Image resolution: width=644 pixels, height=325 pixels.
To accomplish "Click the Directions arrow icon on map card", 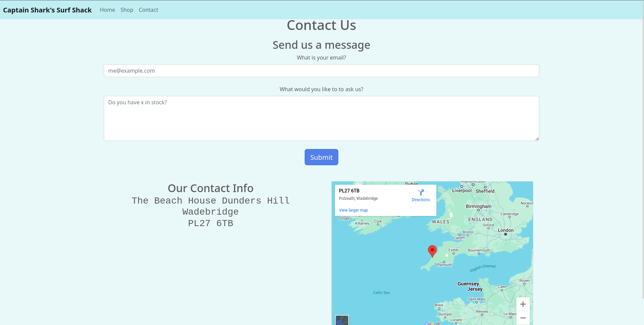I will point(421,192).
